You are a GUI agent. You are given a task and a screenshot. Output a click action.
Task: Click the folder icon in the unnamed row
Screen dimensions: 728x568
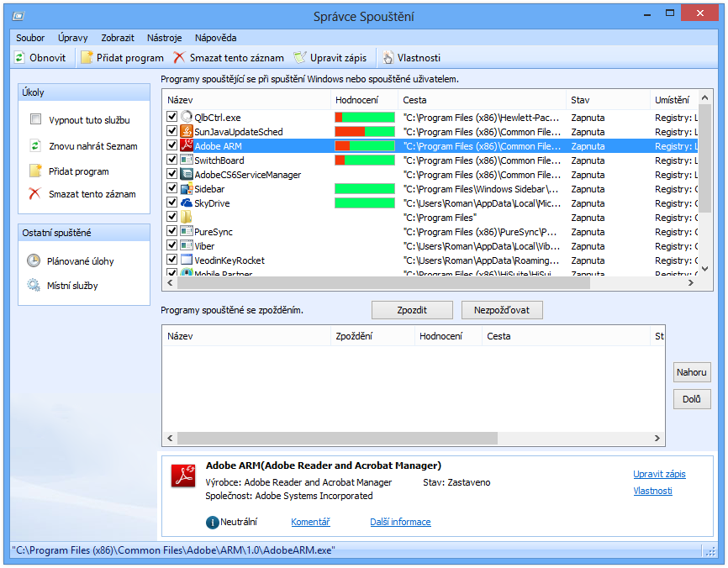click(x=186, y=217)
